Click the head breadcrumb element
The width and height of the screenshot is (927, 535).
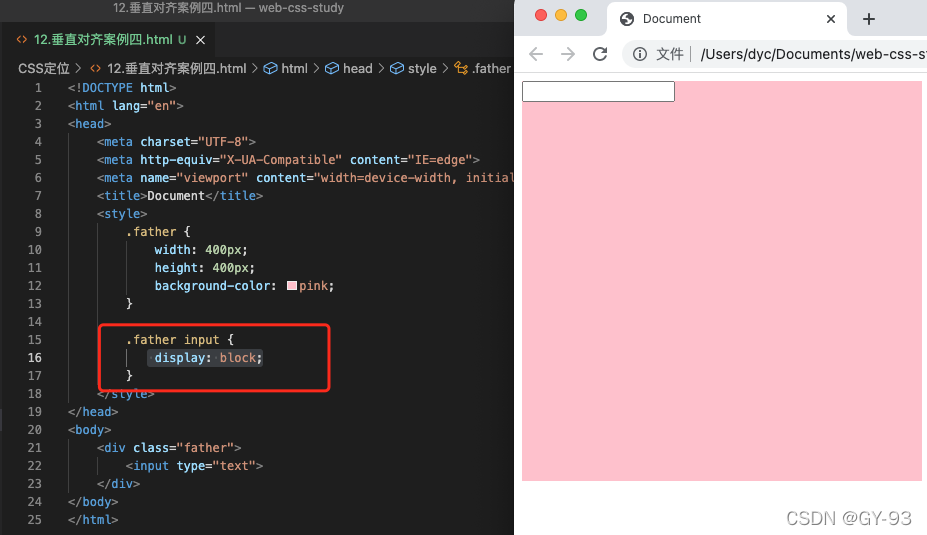[349, 69]
